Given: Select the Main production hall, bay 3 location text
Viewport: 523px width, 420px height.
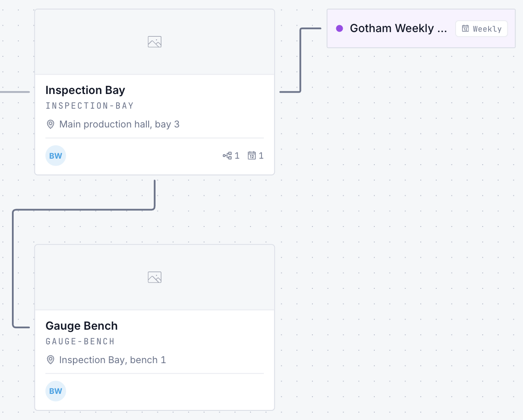Looking at the screenshot, I should point(119,124).
